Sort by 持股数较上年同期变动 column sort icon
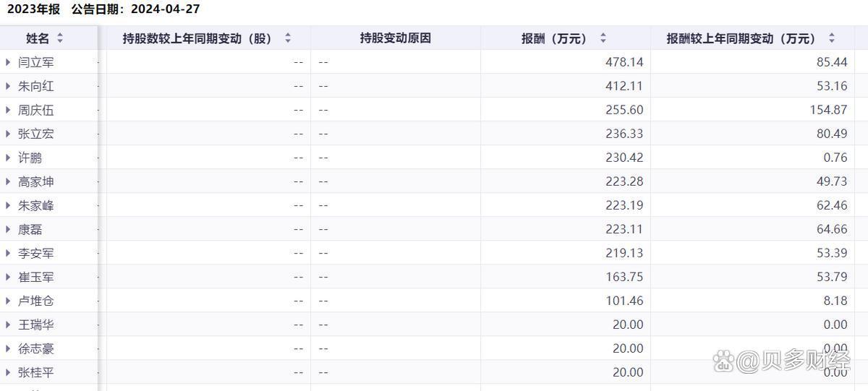 coord(288,38)
